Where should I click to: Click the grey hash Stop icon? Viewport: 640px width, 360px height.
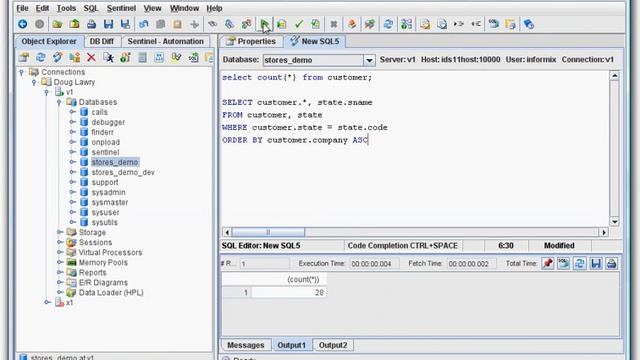point(333,24)
